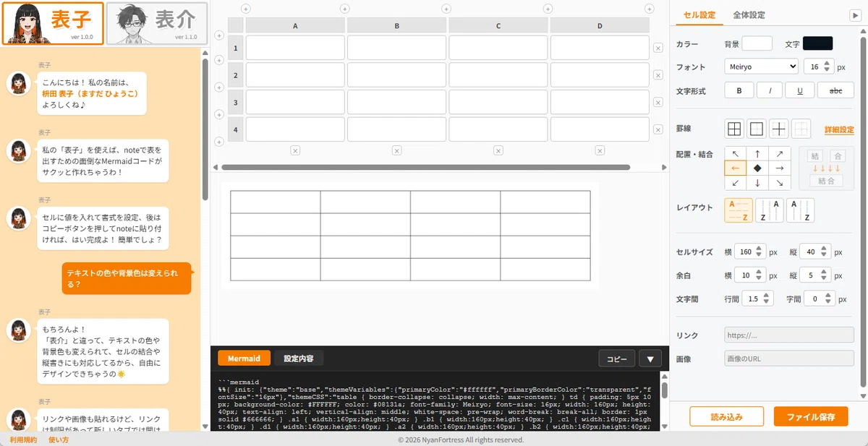This screenshot has width=868, height=446.
Task: Select middle-left alignment option
Action: pyautogui.click(x=736, y=168)
